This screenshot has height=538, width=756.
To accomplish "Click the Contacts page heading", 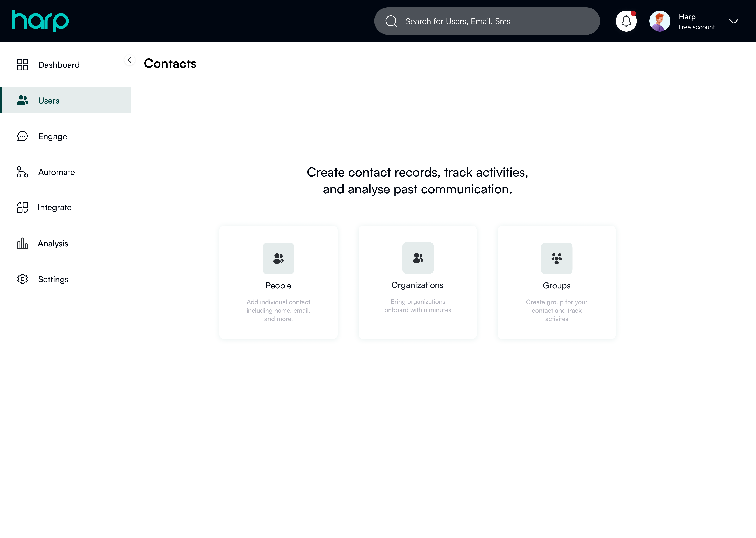I will tap(170, 63).
